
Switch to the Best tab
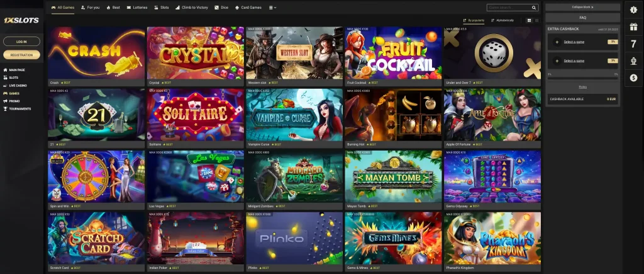point(113,8)
